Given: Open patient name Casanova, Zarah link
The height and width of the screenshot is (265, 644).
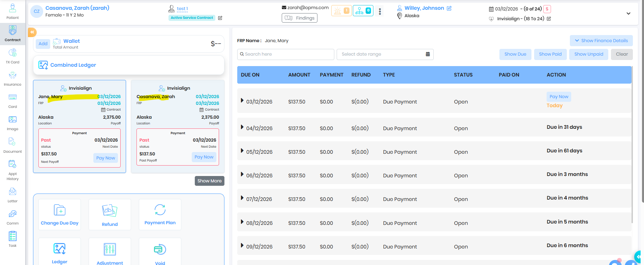Looking at the screenshot, I should tap(77, 8).
